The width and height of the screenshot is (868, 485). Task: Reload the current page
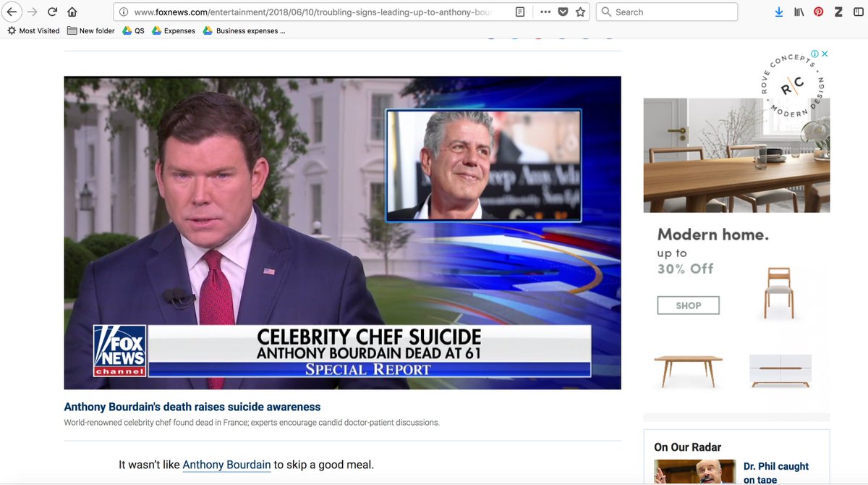52,12
